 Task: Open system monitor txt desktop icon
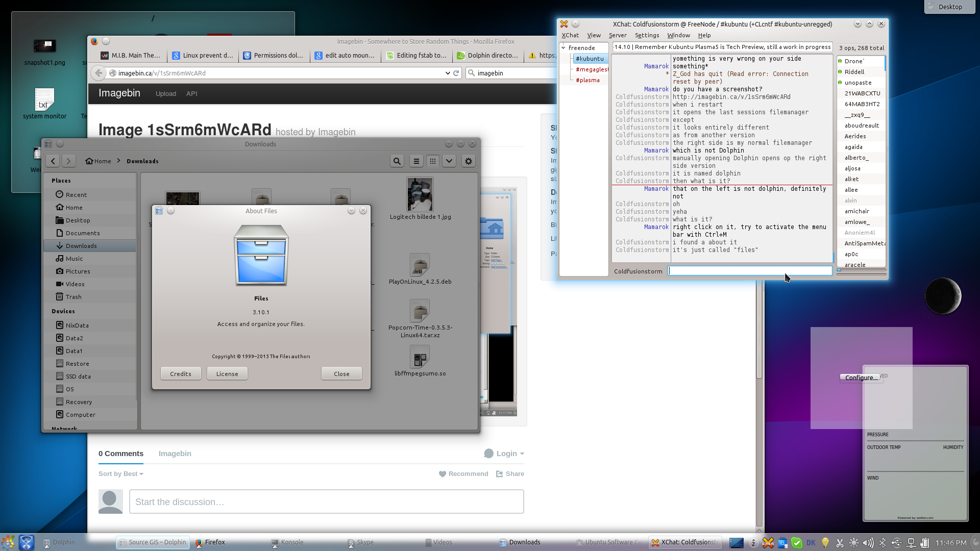click(x=44, y=104)
